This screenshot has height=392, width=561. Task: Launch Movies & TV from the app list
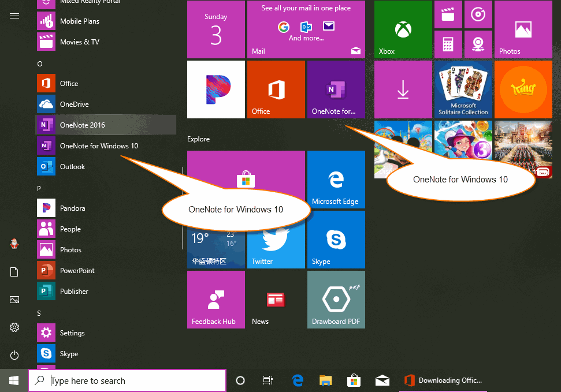[106, 42]
